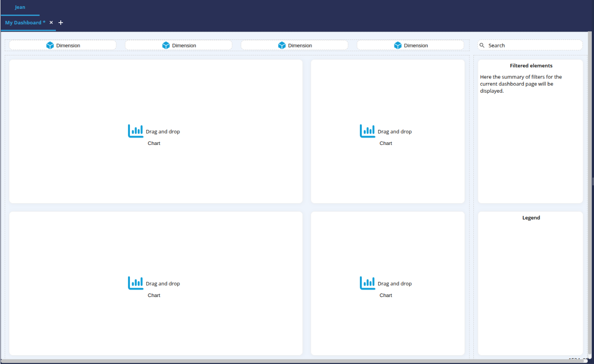Click the bar chart icon in the bottom-right placeholder
594x364 pixels.
click(x=367, y=283)
